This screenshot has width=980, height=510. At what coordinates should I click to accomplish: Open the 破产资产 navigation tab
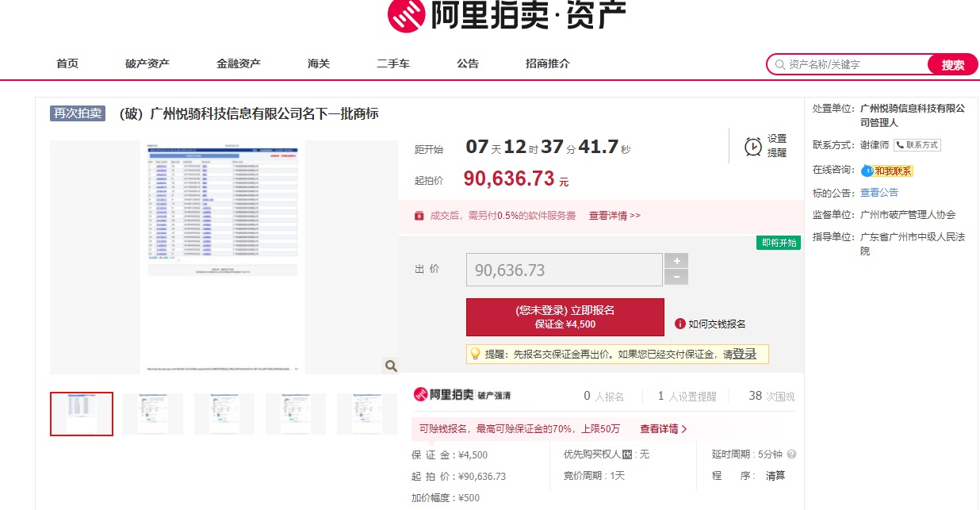click(x=147, y=63)
